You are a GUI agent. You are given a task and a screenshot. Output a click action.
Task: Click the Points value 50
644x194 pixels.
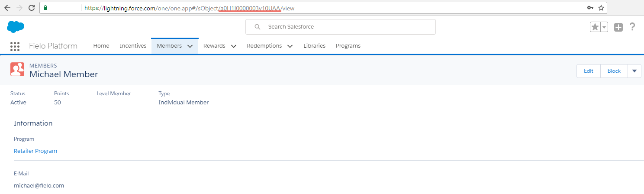pos(58,103)
